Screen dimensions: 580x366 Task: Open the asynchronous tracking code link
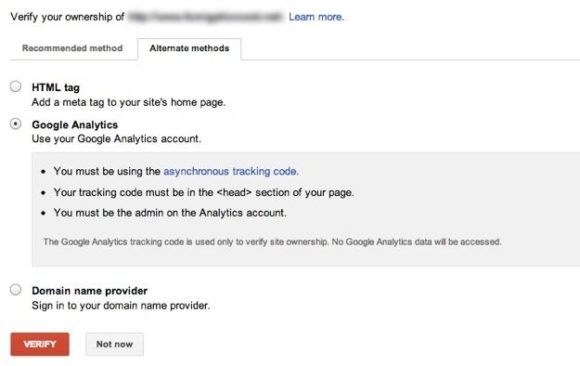(x=231, y=171)
